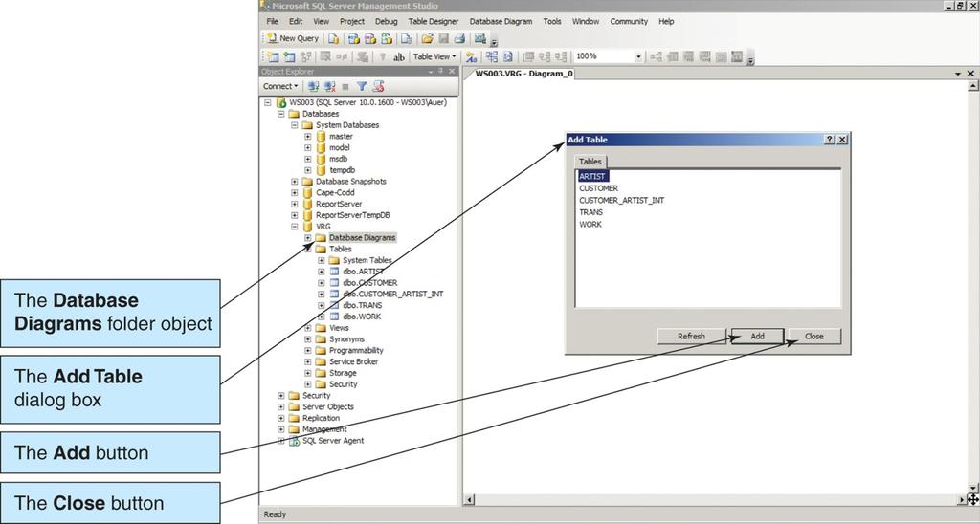Open the Community menu
Image resolution: width=980 pixels, height=524 pixels.
(x=629, y=21)
